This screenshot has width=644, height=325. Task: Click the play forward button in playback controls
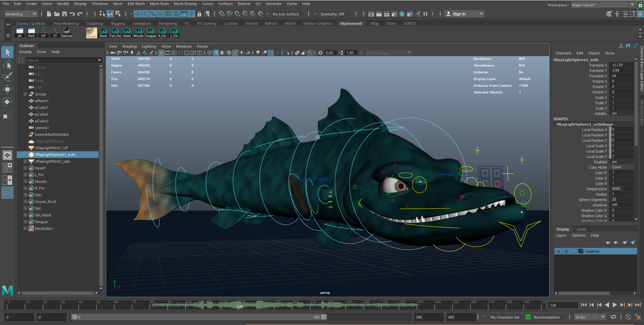click(x=615, y=305)
